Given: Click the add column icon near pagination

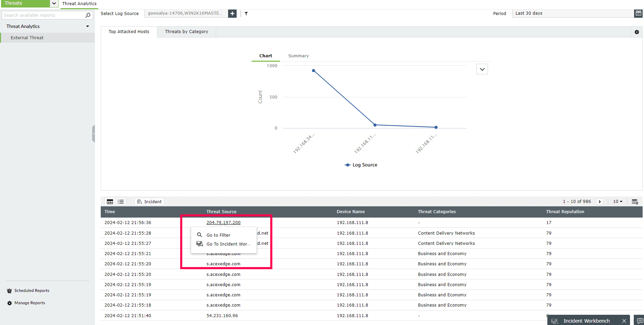Looking at the screenshot, I should 635,202.
